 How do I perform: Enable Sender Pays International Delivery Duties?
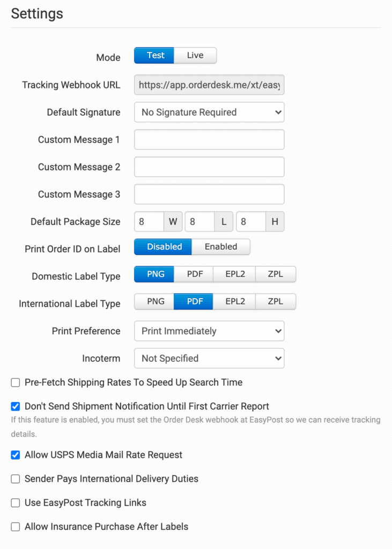click(x=16, y=479)
